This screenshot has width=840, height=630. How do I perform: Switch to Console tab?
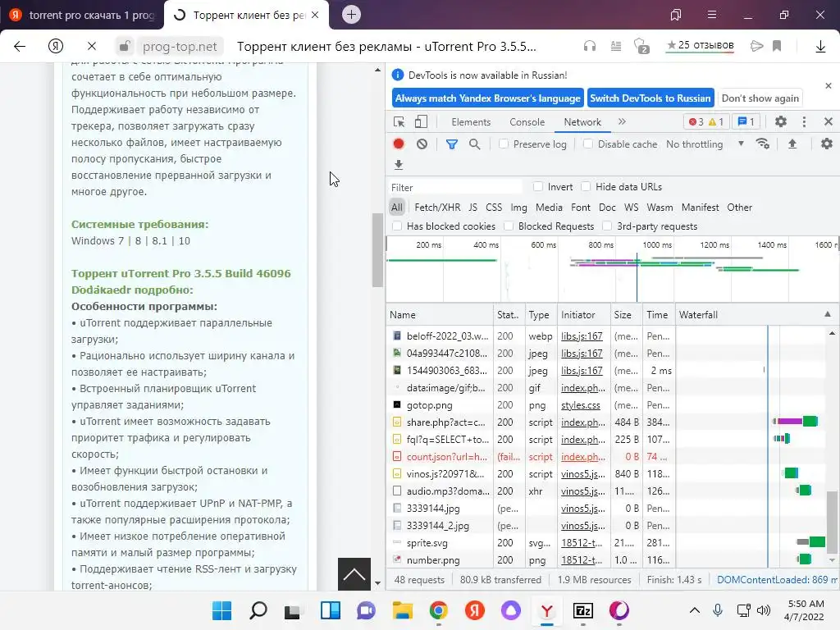tap(527, 122)
